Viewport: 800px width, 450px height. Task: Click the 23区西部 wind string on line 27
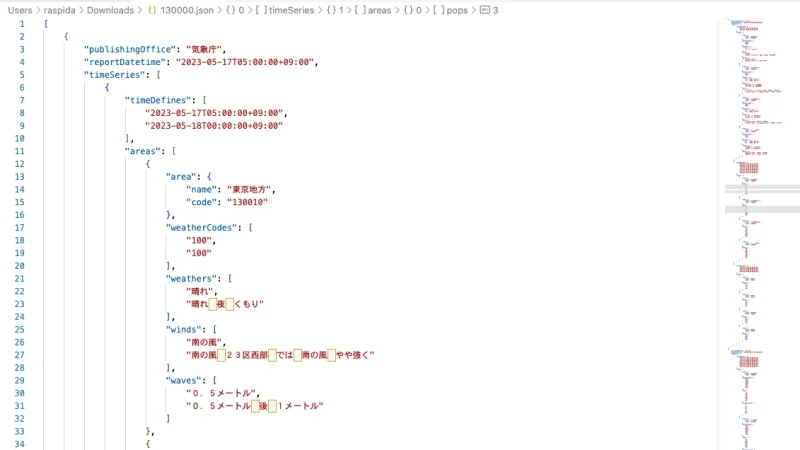tap(280, 356)
